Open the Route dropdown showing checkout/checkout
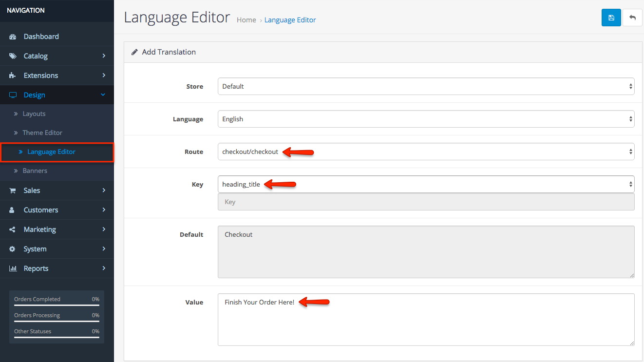644x362 pixels. click(426, 152)
